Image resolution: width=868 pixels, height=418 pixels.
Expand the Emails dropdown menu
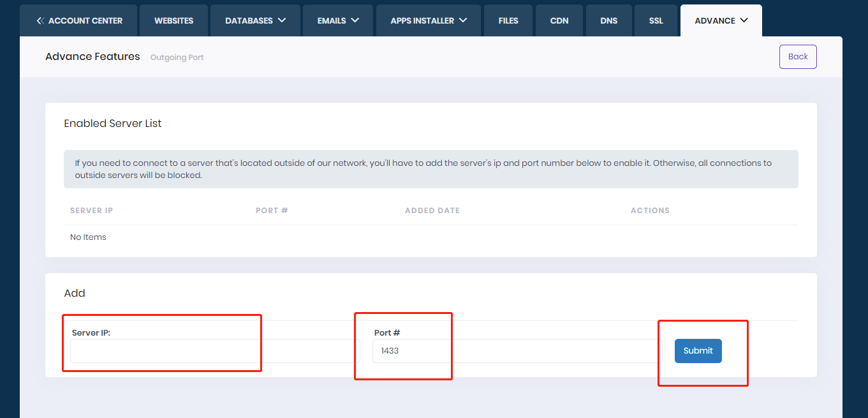point(338,21)
